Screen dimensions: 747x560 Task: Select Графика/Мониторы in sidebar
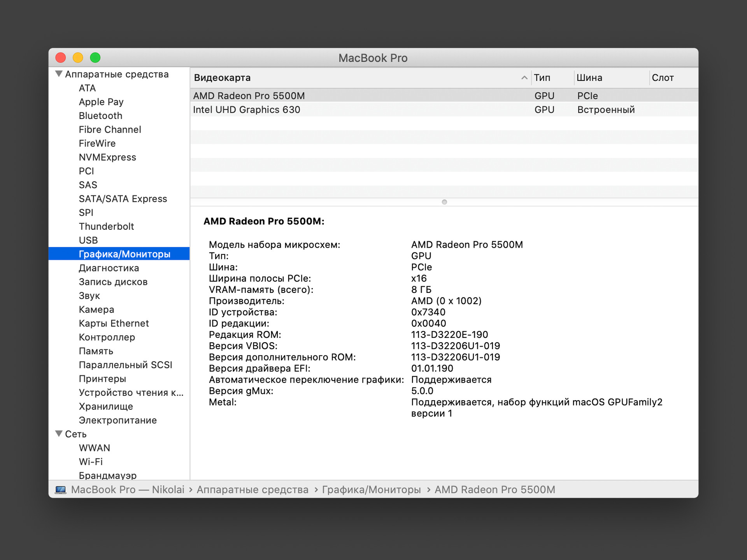119,254
